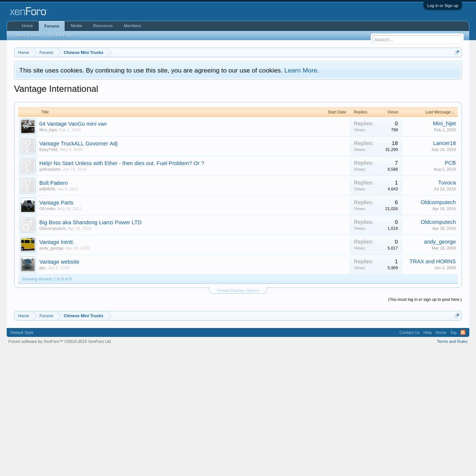Open thread starter golfcartjohn profile link
The image size is (476, 476).
pyautogui.click(x=50, y=169)
